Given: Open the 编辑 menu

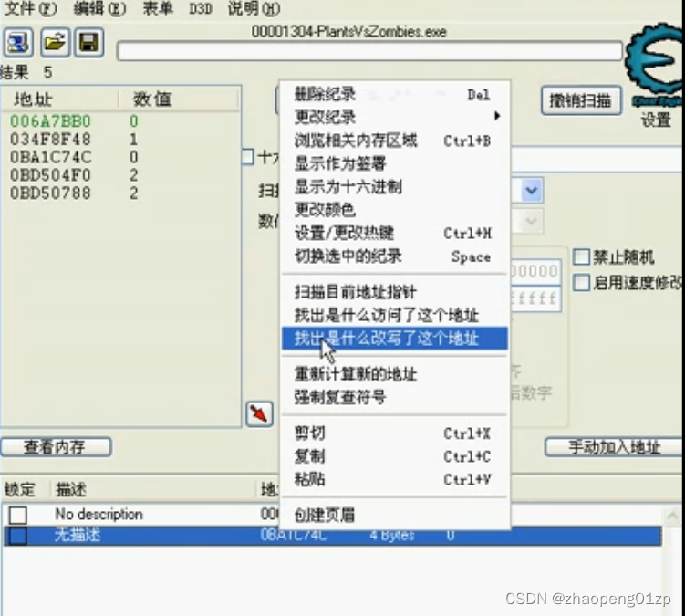Looking at the screenshot, I should point(99,8).
